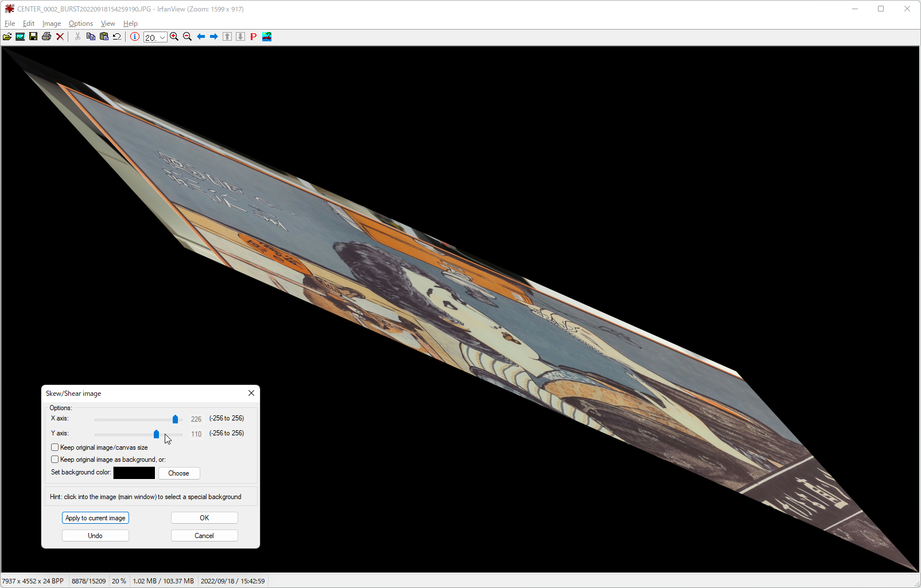This screenshot has height=588, width=921.
Task: Click the IrfanView logo in the title bar
Action: [x=9, y=9]
